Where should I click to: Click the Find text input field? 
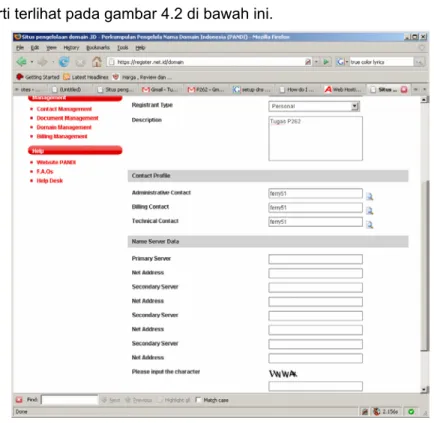pos(69,400)
